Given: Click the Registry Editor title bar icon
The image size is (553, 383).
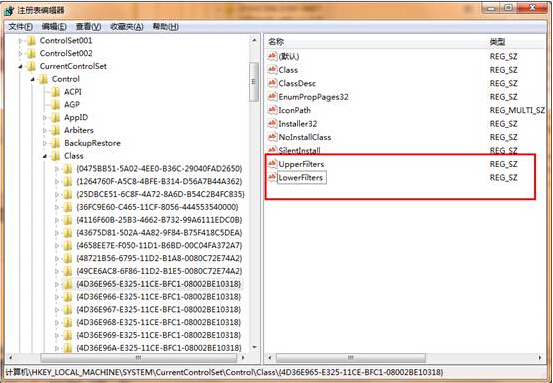Looking at the screenshot, I should [x=10, y=11].
